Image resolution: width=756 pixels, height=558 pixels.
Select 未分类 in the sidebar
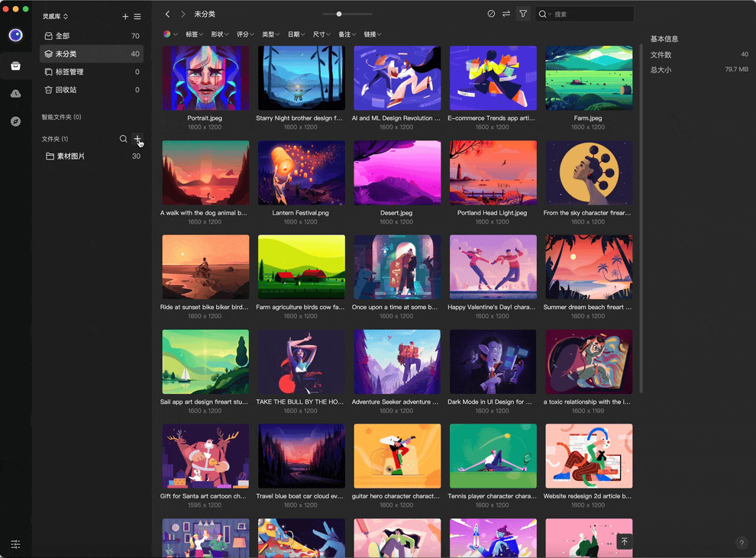pos(92,54)
